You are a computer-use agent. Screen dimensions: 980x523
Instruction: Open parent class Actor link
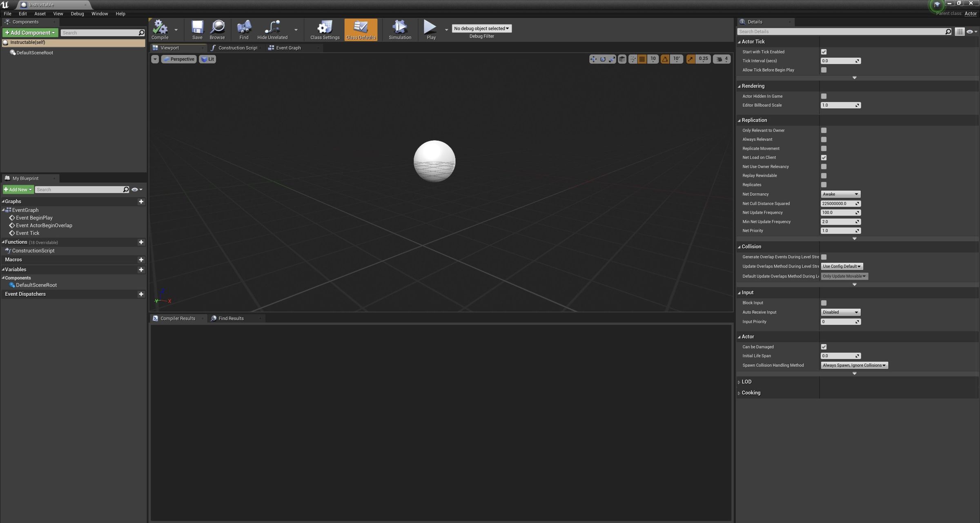click(x=970, y=13)
